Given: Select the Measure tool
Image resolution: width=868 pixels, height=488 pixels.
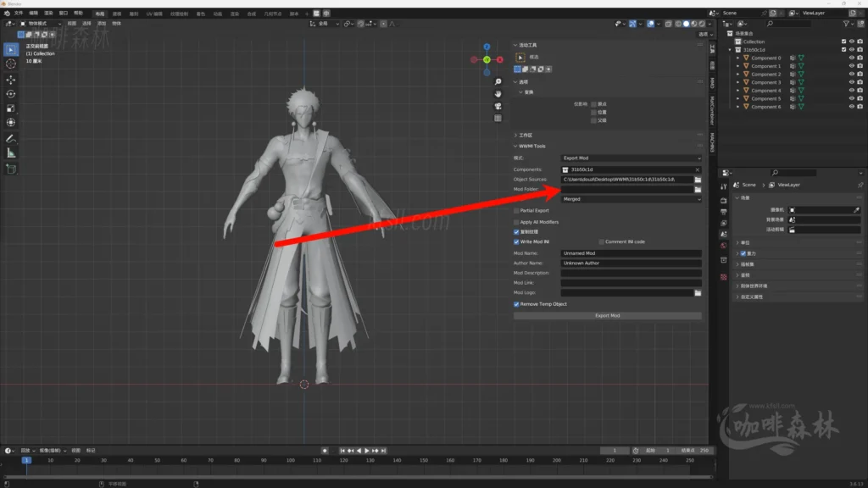Looking at the screenshot, I should click(11, 153).
